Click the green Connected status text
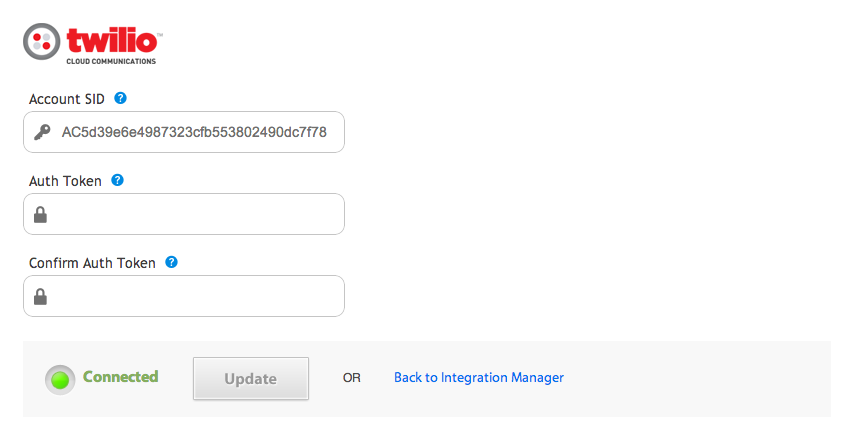Screen dimensions: 854x437 coord(120,377)
